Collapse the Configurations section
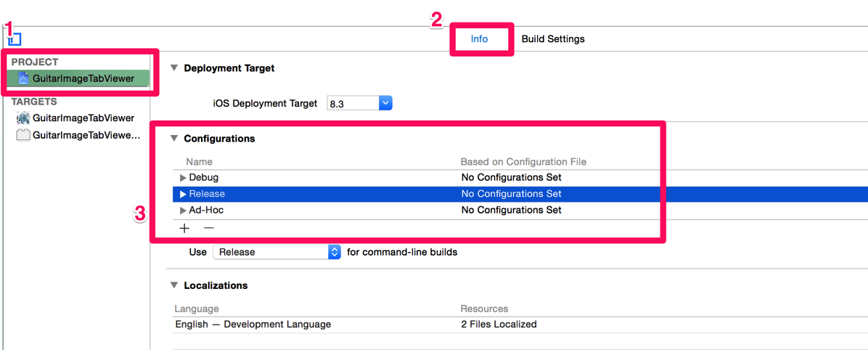Viewport: 868px width, 350px height. [x=174, y=139]
